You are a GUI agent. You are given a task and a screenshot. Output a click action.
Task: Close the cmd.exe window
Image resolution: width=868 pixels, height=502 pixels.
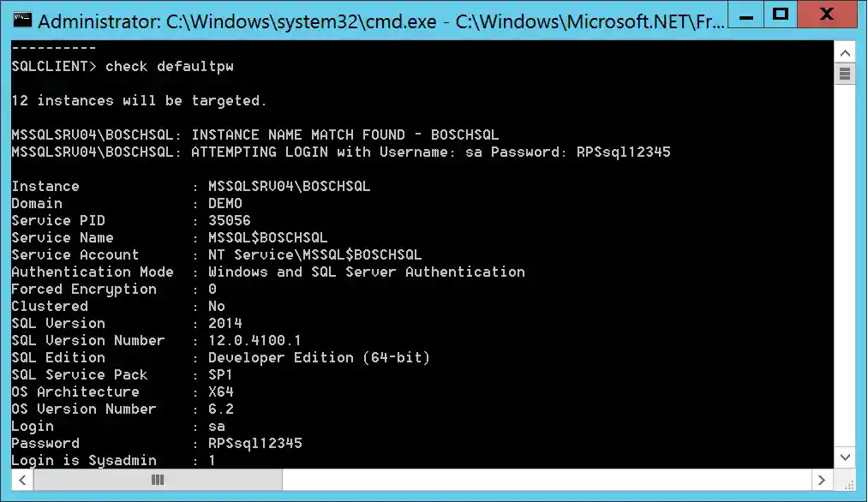click(x=826, y=15)
